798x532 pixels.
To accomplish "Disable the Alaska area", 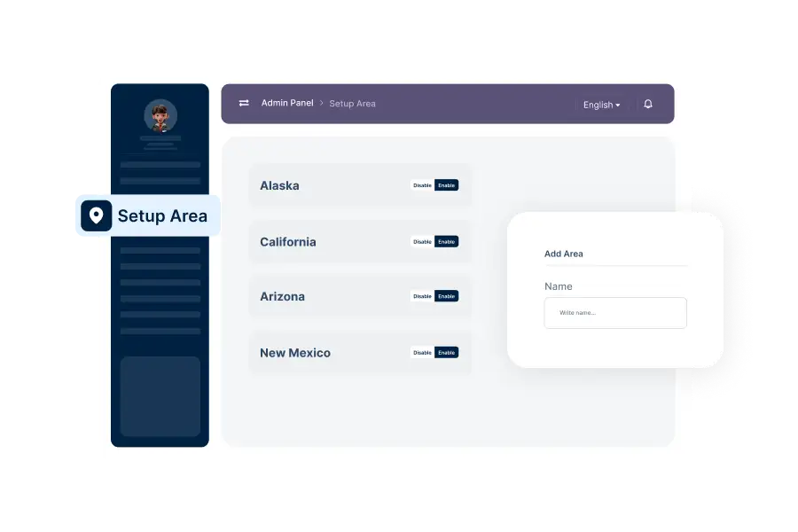I will tap(422, 185).
